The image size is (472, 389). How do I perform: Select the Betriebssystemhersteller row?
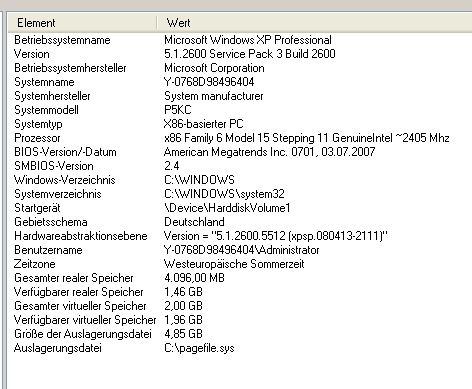70,68
